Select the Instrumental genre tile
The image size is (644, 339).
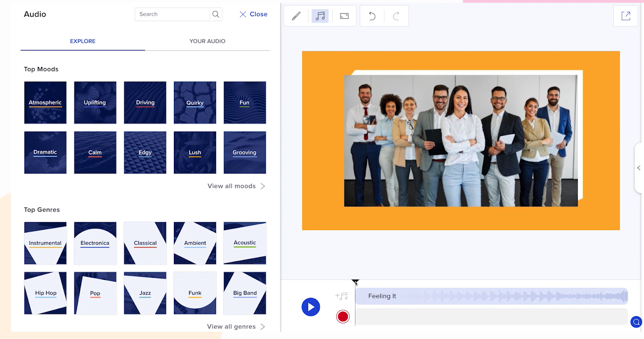[x=45, y=243]
